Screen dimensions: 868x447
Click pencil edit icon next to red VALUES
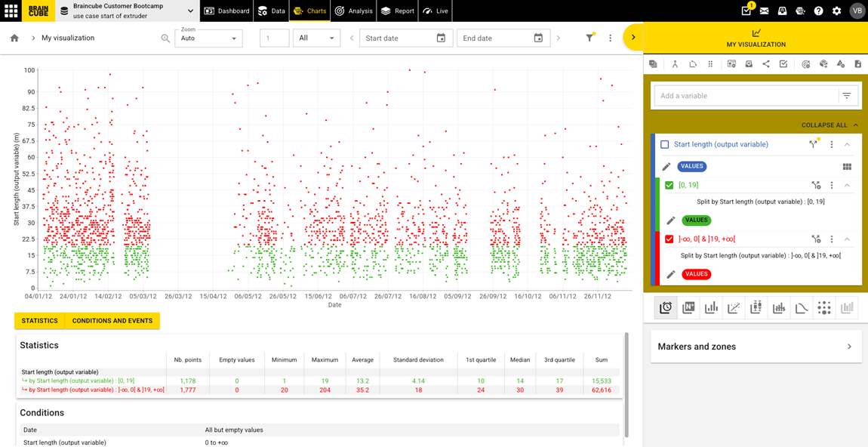(x=671, y=274)
